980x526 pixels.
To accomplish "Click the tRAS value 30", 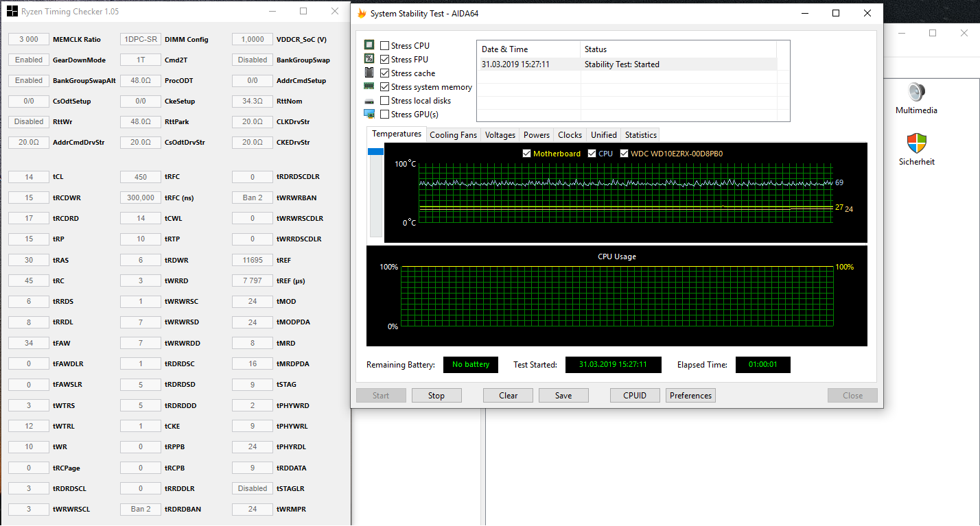I will pyautogui.click(x=29, y=260).
